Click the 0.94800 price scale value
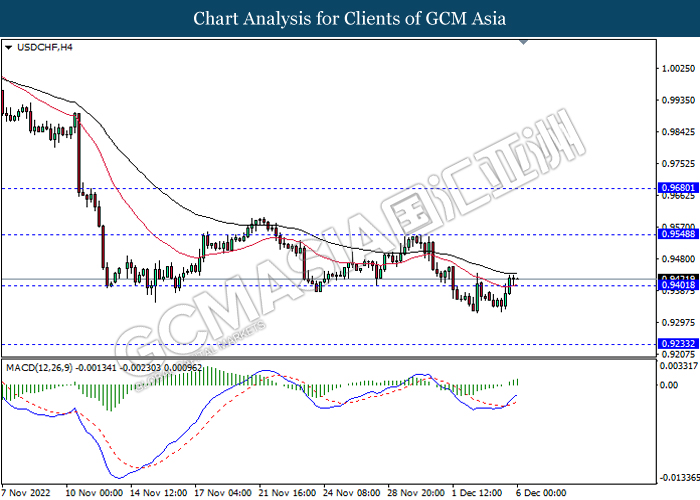 tap(679, 258)
